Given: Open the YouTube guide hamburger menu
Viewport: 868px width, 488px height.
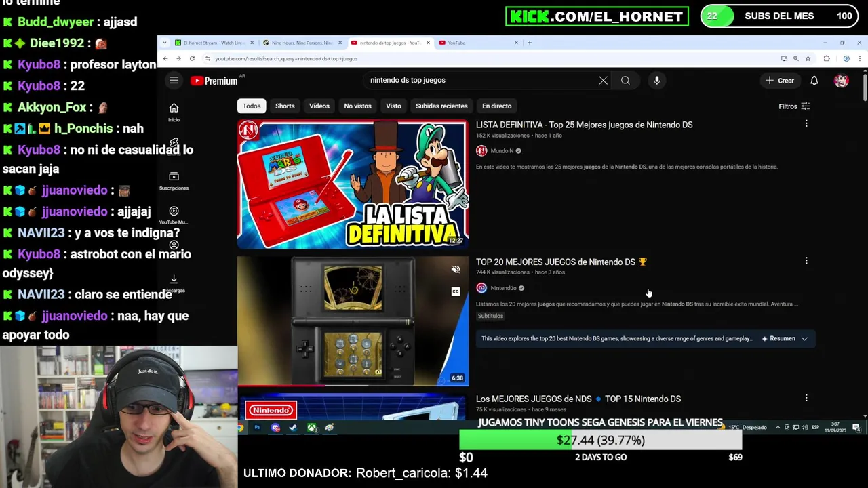Looking at the screenshot, I should tap(174, 81).
